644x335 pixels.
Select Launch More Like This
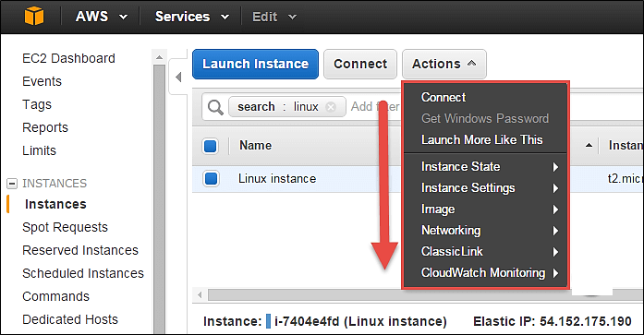click(x=481, y=140)
